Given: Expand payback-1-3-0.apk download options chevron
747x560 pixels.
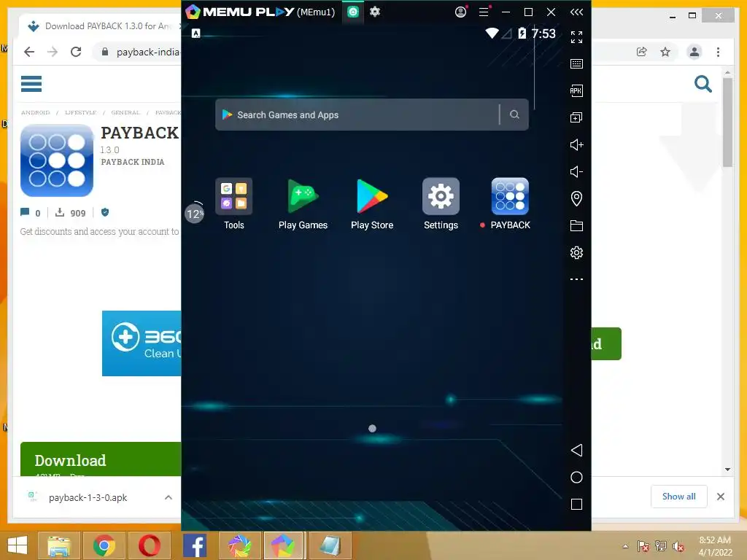Looking at the screenshot, I should tap(169, 497).
